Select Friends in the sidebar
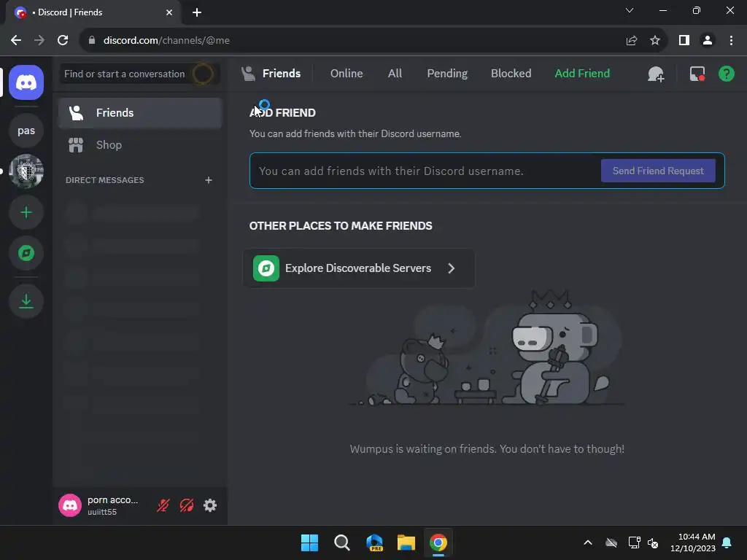747x560 pixels. (140, 113)
